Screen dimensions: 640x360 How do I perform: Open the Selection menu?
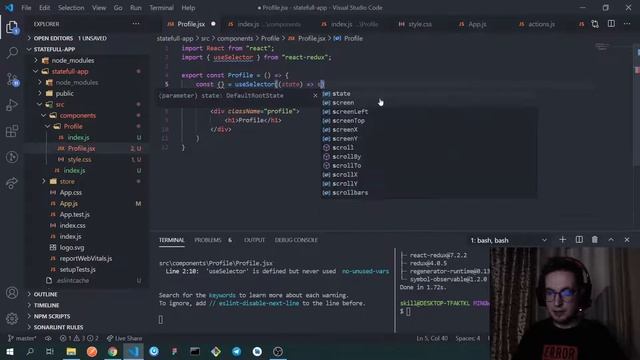point(71,8)
